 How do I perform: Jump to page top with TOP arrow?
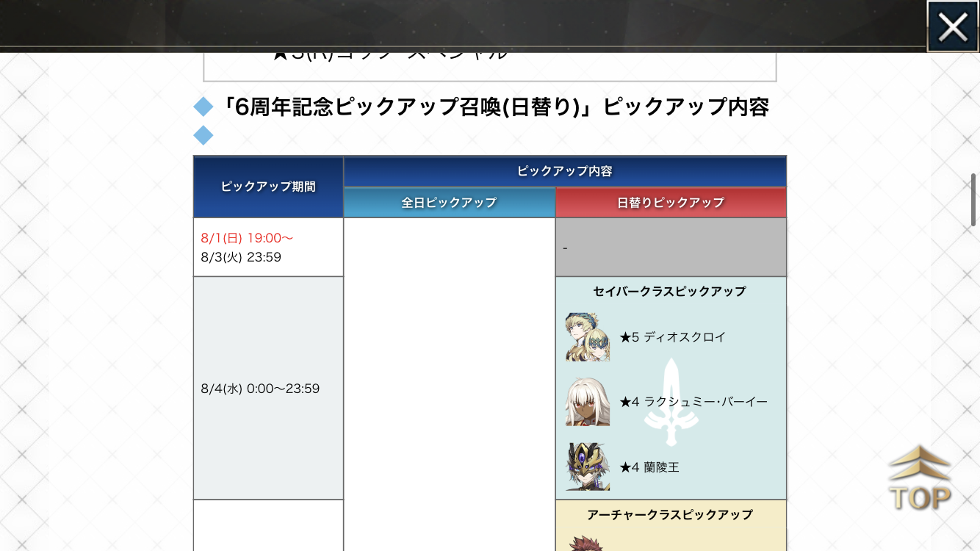click(920, 478)
